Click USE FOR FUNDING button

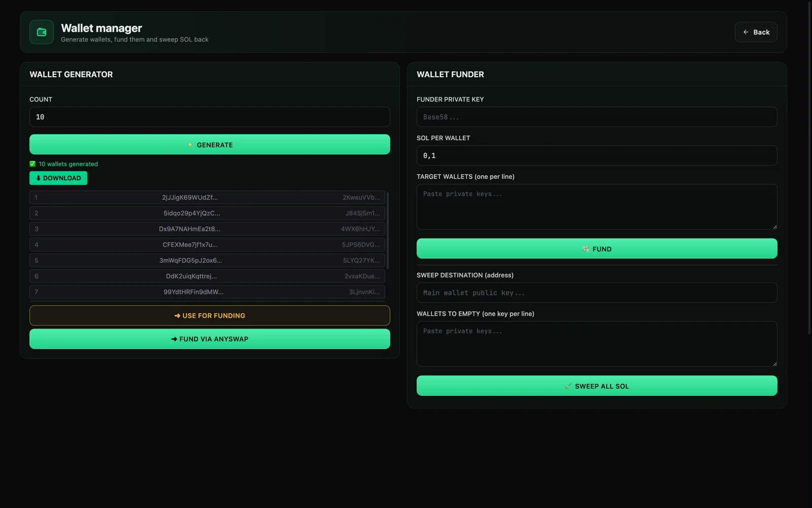click(x=210, y=315)
